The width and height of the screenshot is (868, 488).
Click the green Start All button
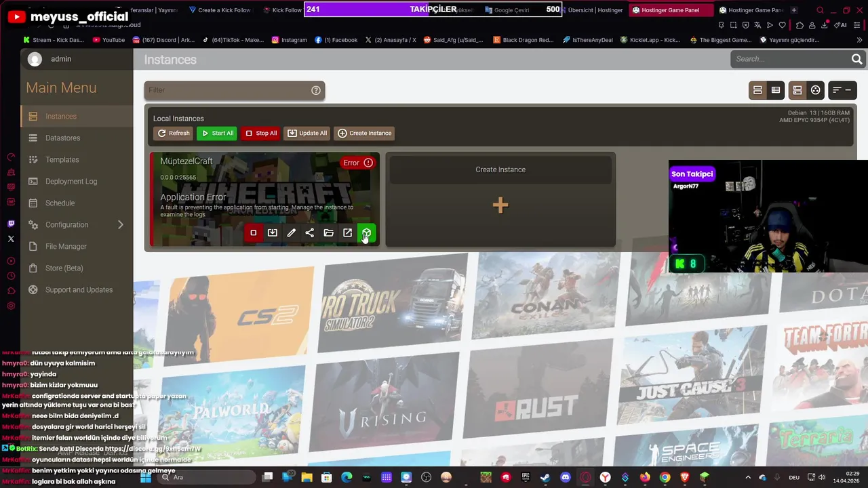(x=217, y=134)
